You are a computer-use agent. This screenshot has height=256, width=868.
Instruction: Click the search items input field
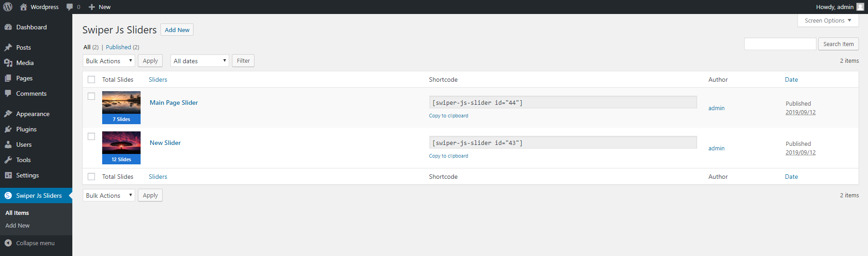click(x=780, y=44)
